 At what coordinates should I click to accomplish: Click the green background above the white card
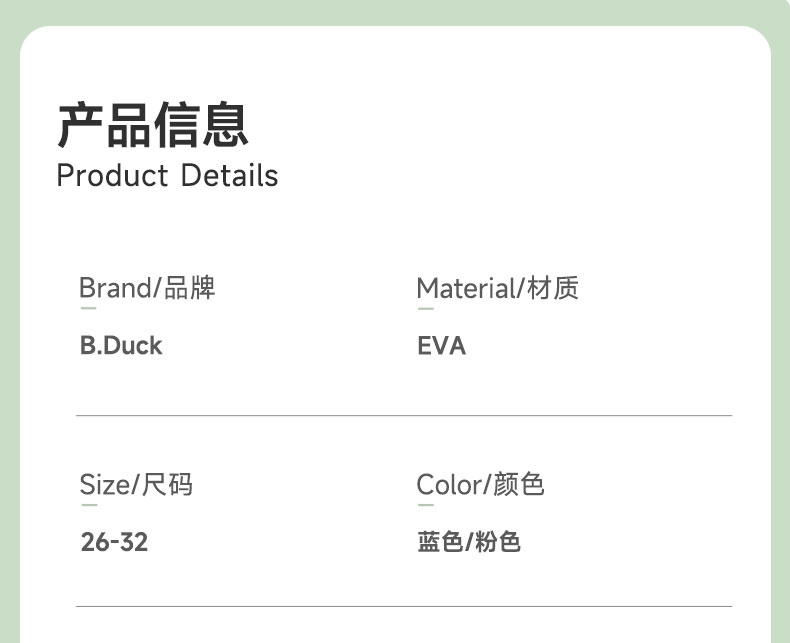(395, 12)
